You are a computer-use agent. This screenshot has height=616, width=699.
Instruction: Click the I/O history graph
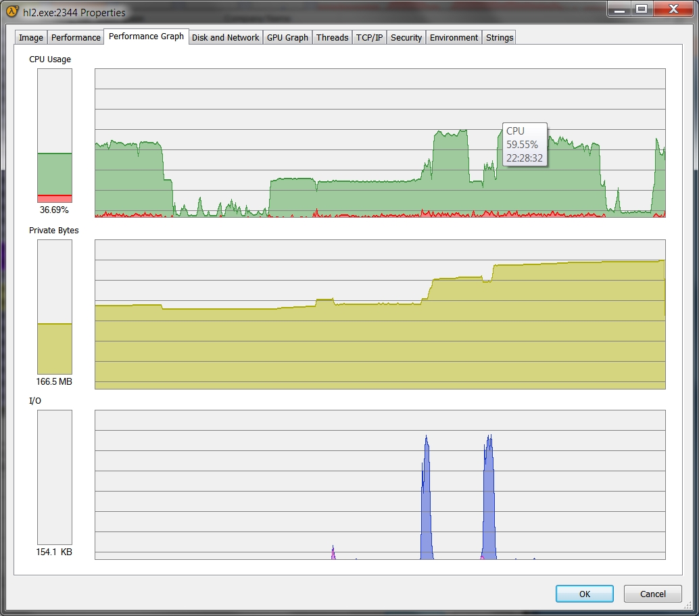[381, 485]
